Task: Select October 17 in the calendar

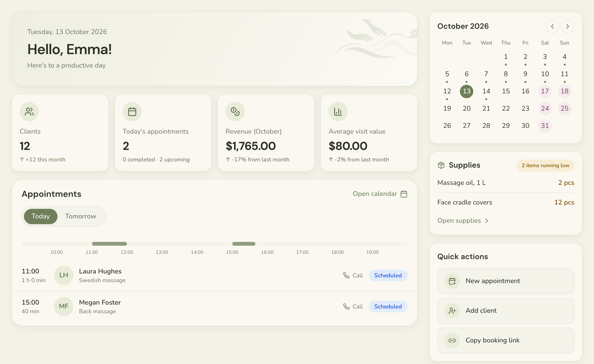Action: [x=545, y=91]
